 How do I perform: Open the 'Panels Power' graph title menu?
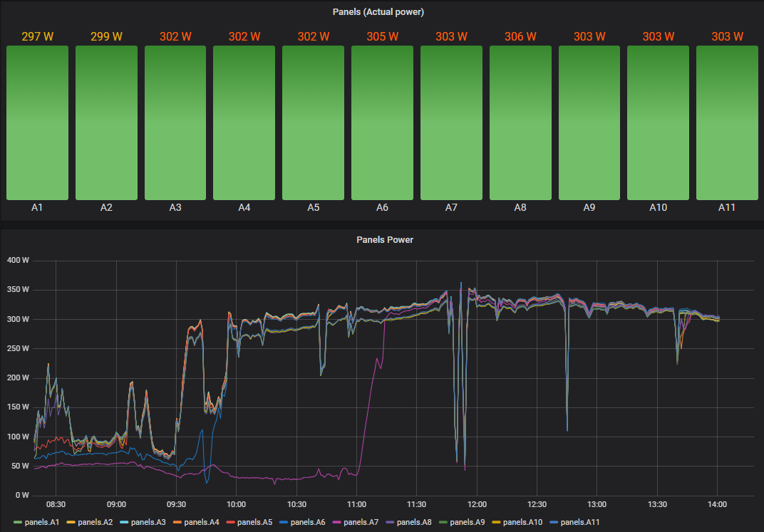click(385, 240)
